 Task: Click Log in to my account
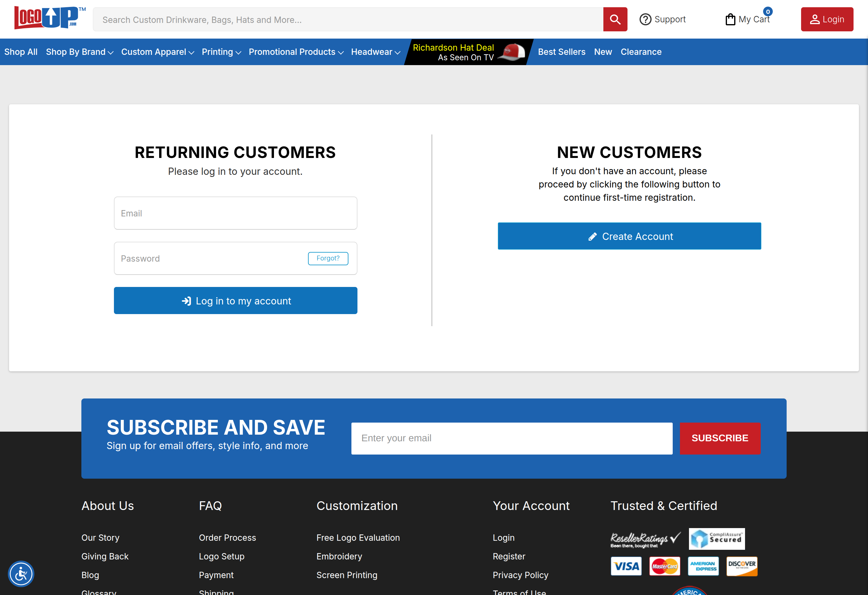[x=236, y=301]
